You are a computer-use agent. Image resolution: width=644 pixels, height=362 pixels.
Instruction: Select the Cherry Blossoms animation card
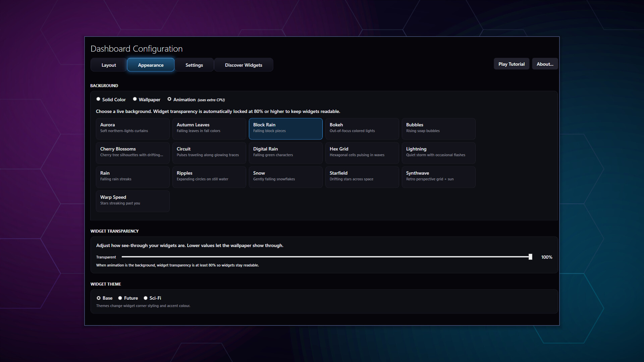(x=133, y=153)
